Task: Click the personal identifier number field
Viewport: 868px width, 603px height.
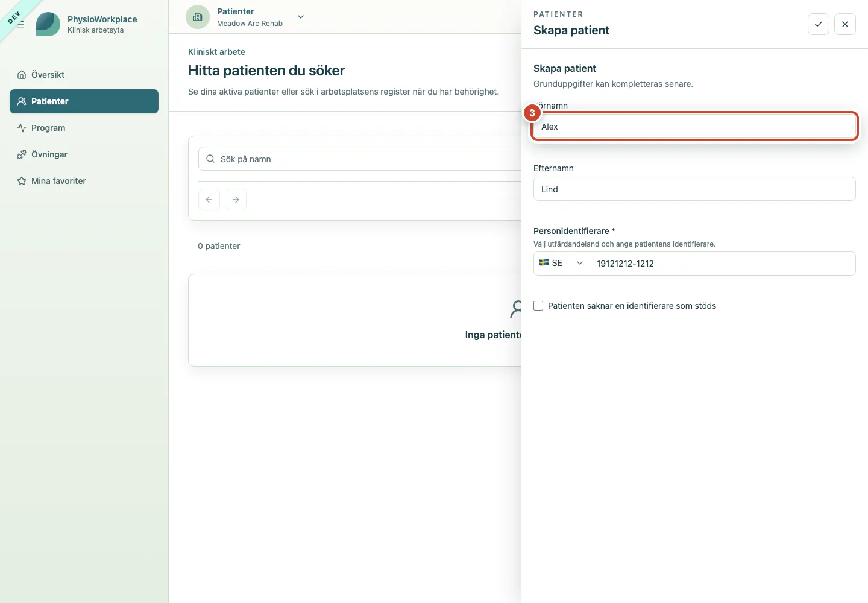Action: click(x=722, y=264)
